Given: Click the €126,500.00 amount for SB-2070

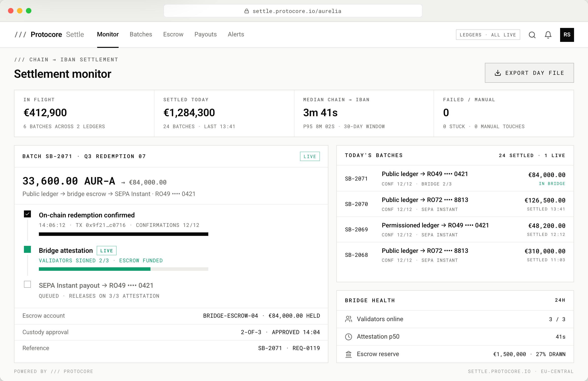Looking at the screenshot, I should click(x=545, y=200).
